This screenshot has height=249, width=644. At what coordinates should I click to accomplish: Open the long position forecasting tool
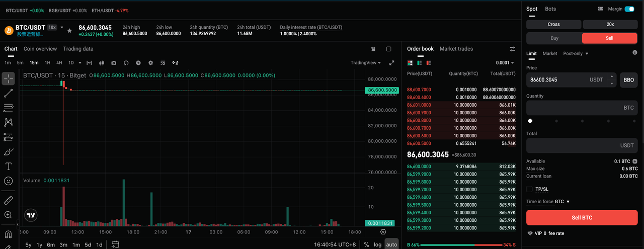[8, 137]
